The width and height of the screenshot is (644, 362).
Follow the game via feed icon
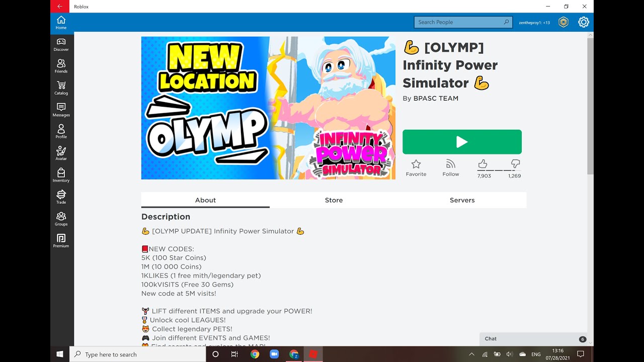point(451,168)
